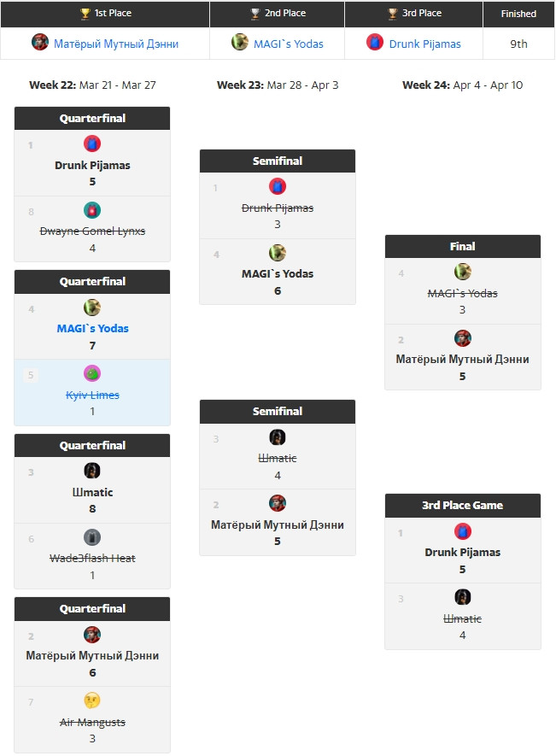
Task: Click MAGI`s Yodas avatar in 2nd Place row
Action: pos(240,43)
